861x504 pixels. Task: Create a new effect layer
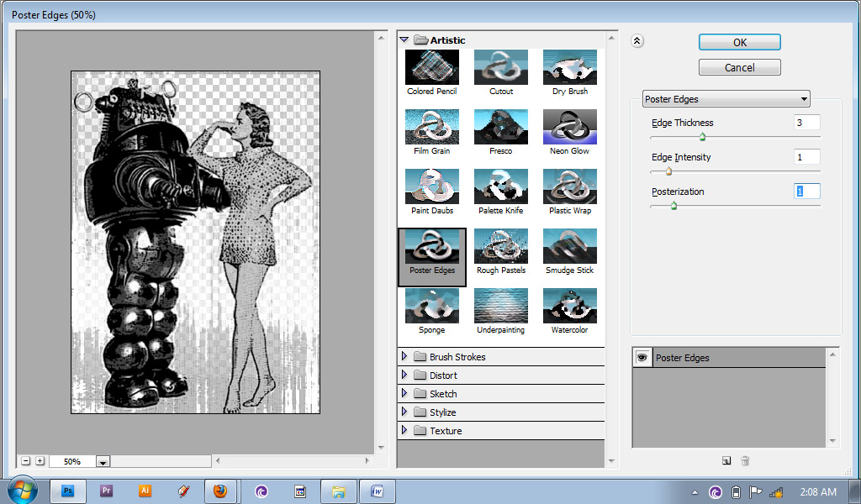(726, 460)
